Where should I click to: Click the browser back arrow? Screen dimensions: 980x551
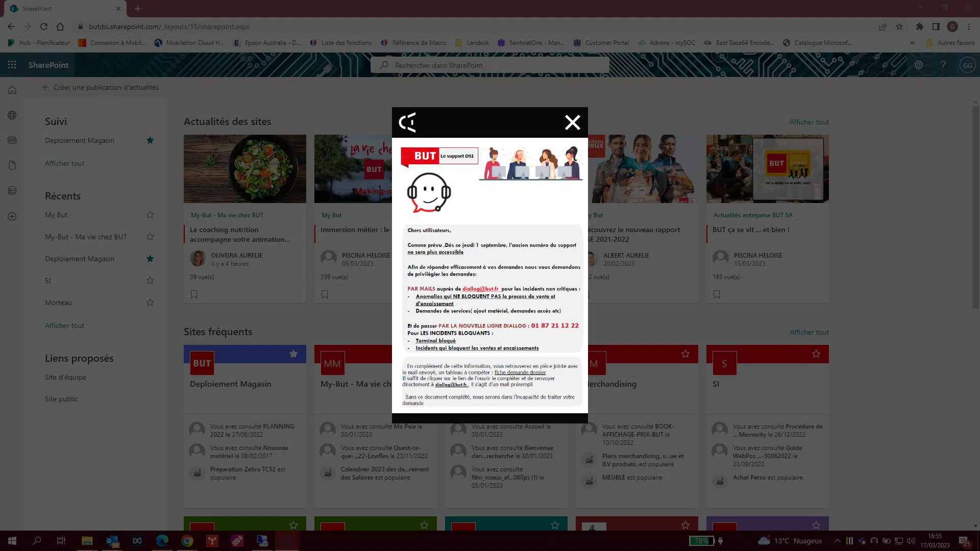(11, 27)
